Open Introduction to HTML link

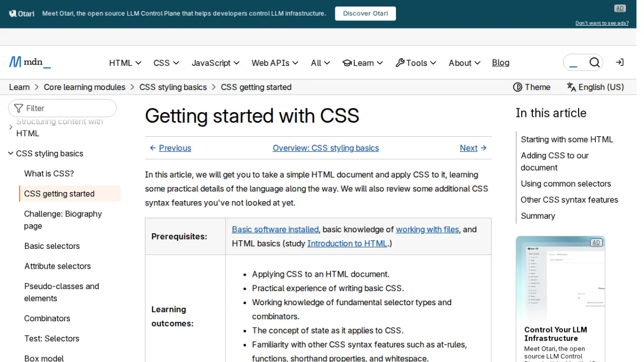click(x=347, y=243)
